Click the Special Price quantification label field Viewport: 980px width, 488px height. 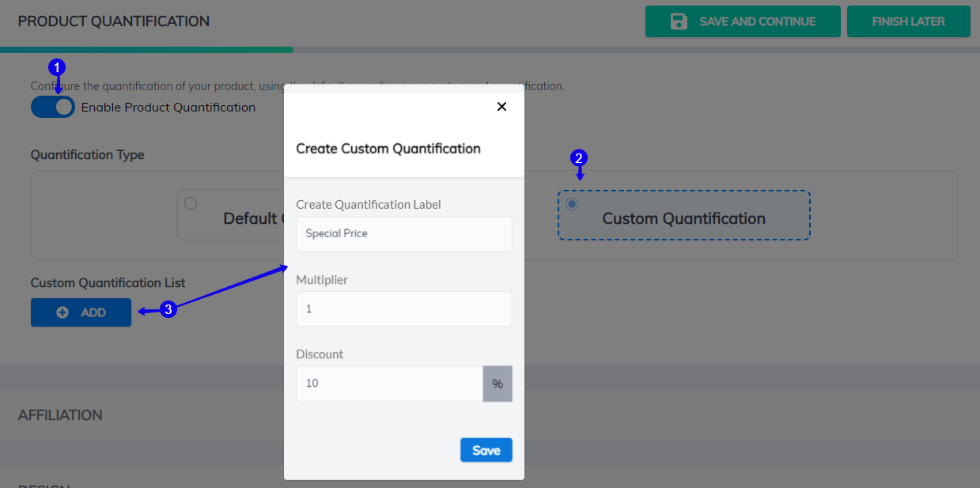(403, 234)
